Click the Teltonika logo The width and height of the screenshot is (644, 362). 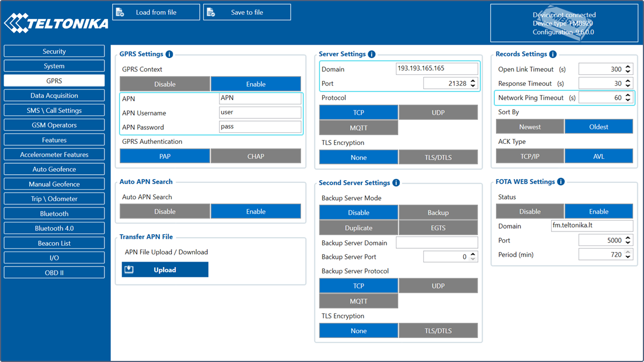point(56,23)
